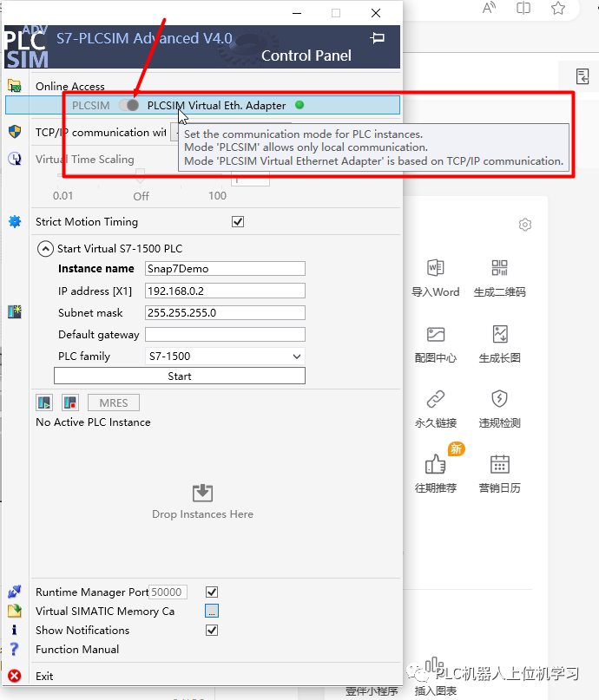The image size is (599, 700).
Task: Click the Default gateway field
Action: click(225, 334)
